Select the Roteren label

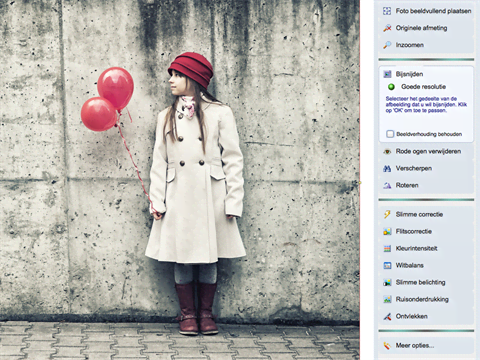pos(407,185)
